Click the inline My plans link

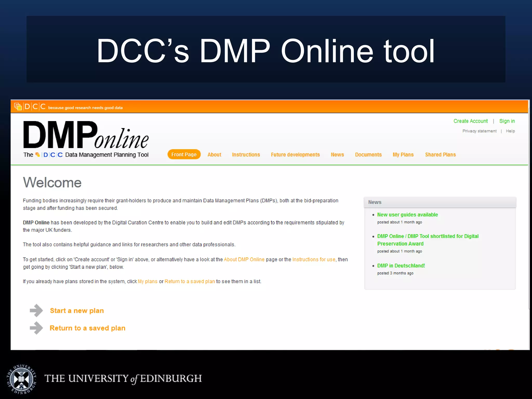tap(148, 282)
